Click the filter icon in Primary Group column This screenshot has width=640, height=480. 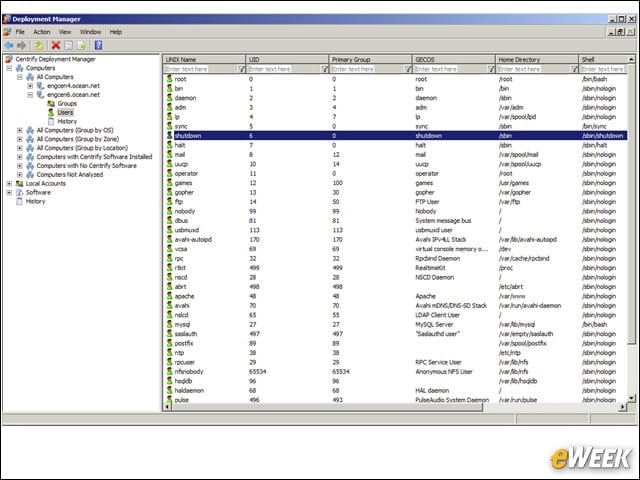pos(408,69)
